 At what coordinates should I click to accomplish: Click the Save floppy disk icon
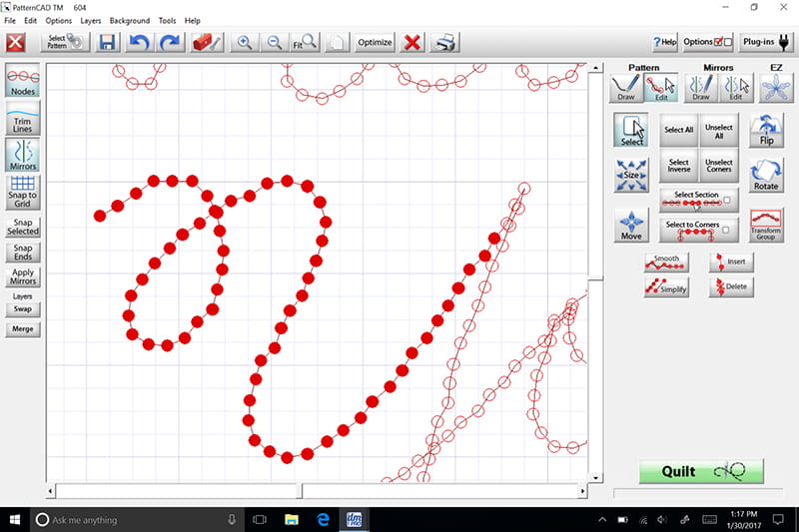pyautogui.click(x=107, y=43)
